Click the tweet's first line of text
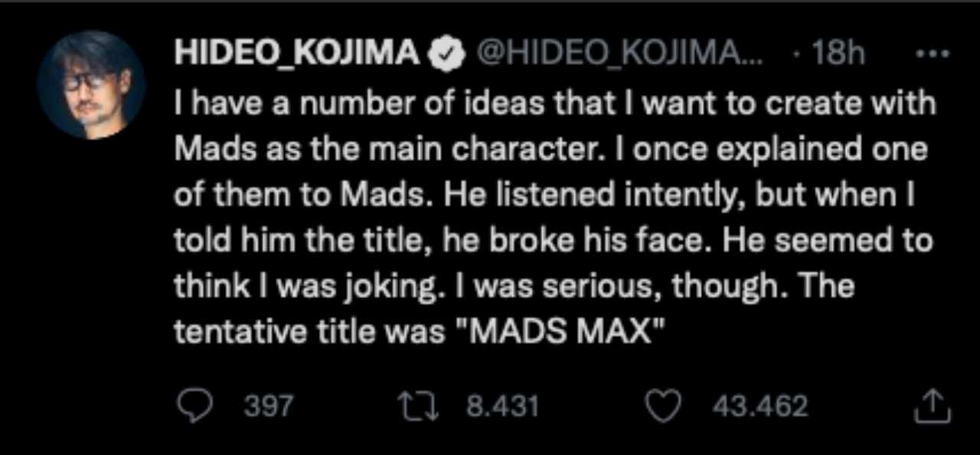This screenshot has width=980, height=455. click(555, 103)
